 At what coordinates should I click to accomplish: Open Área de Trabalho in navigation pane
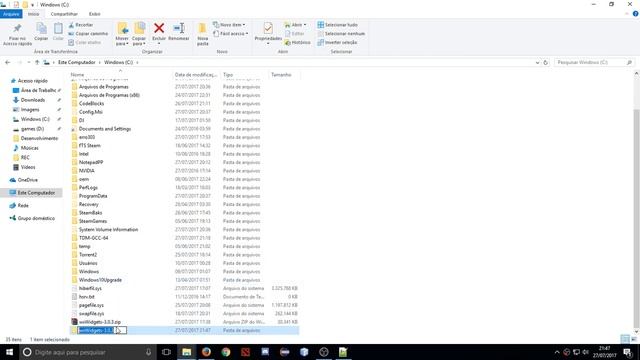coord(38,90)
